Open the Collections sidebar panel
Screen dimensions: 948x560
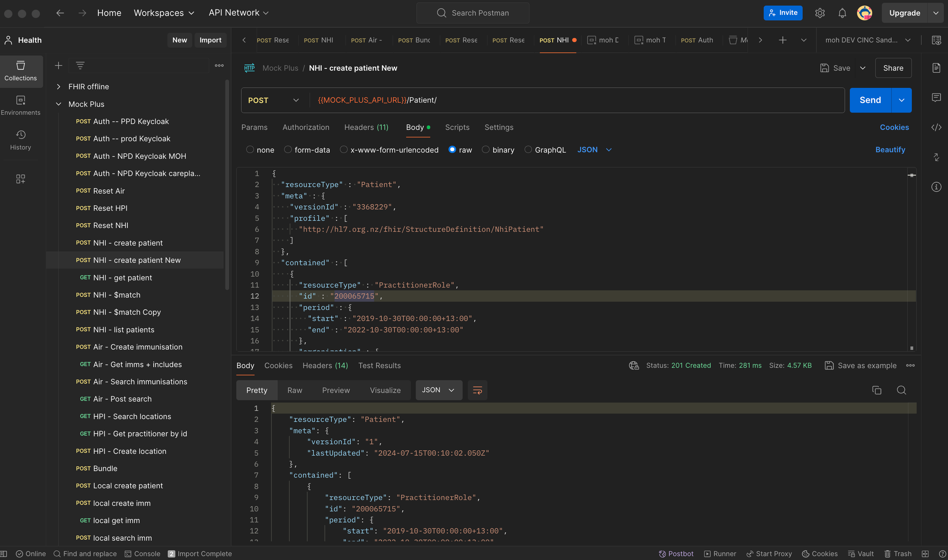21,71
